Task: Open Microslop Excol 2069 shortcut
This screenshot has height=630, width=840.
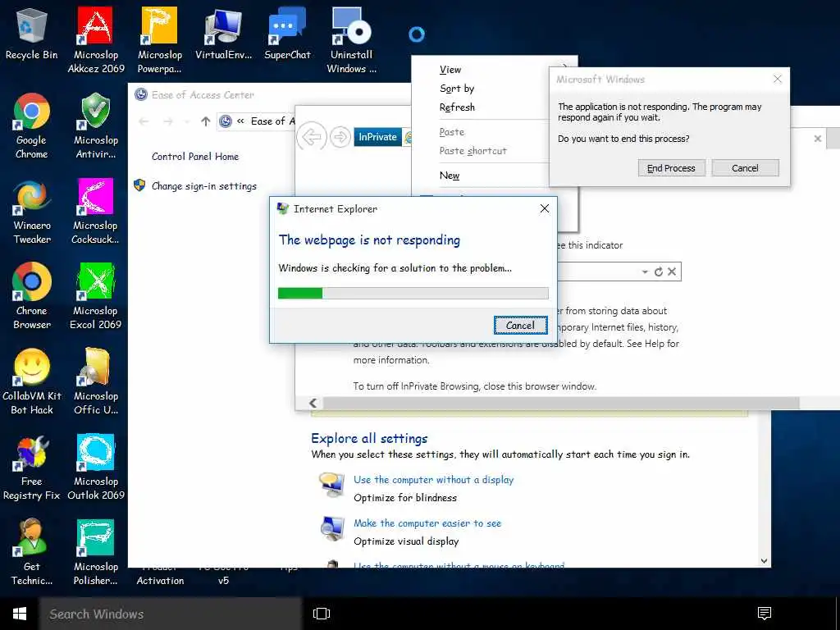Action: pyautogui.click(x=96, y=296)
